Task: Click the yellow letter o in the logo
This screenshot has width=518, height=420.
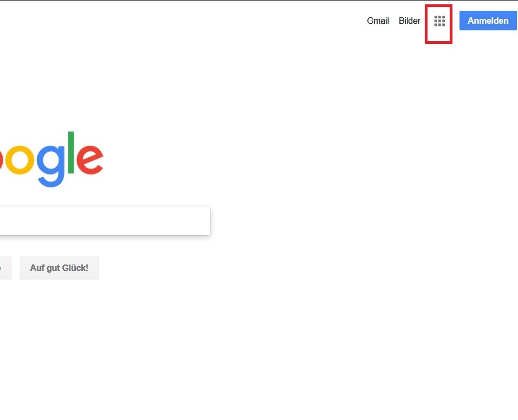Action: [x=19, y=159]
